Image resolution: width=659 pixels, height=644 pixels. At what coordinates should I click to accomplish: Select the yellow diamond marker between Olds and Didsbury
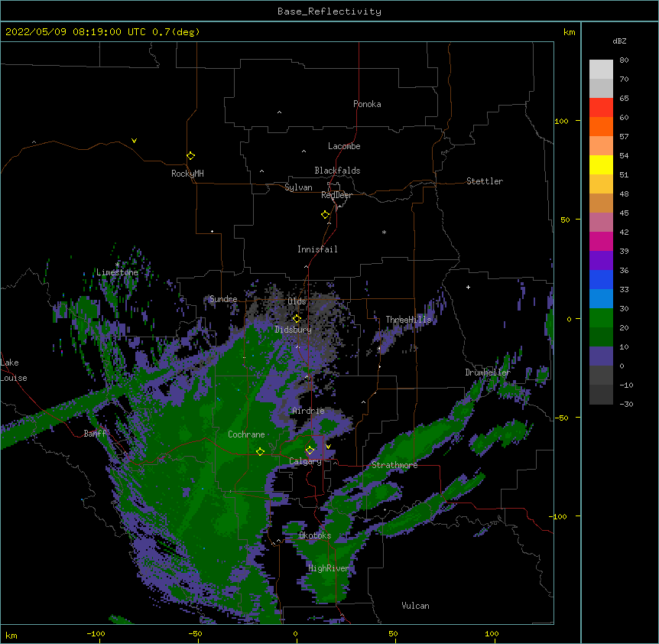297,319
